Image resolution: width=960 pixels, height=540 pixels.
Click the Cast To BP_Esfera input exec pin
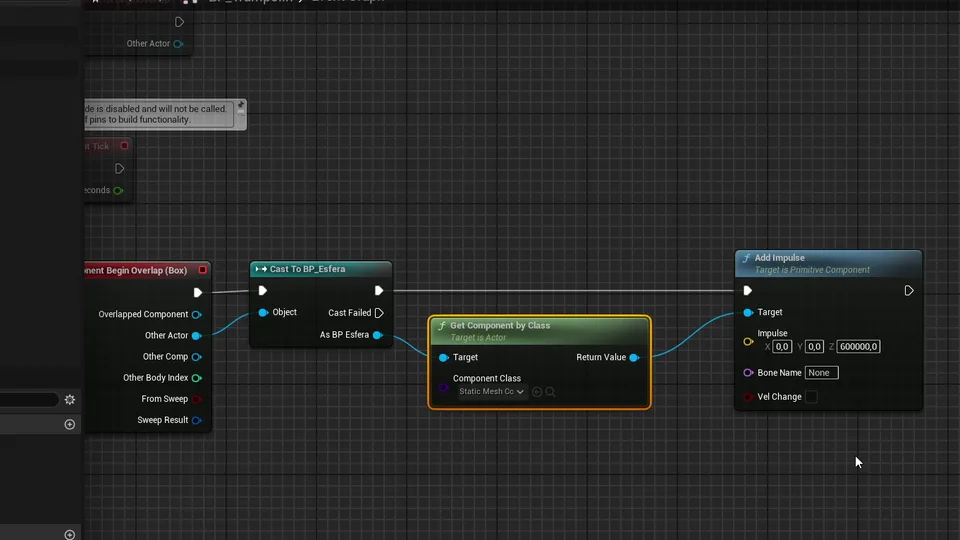263,291
